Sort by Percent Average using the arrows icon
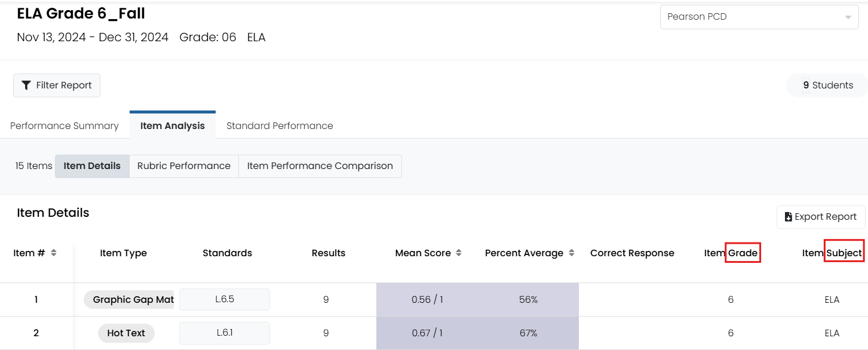 point(572,253)
